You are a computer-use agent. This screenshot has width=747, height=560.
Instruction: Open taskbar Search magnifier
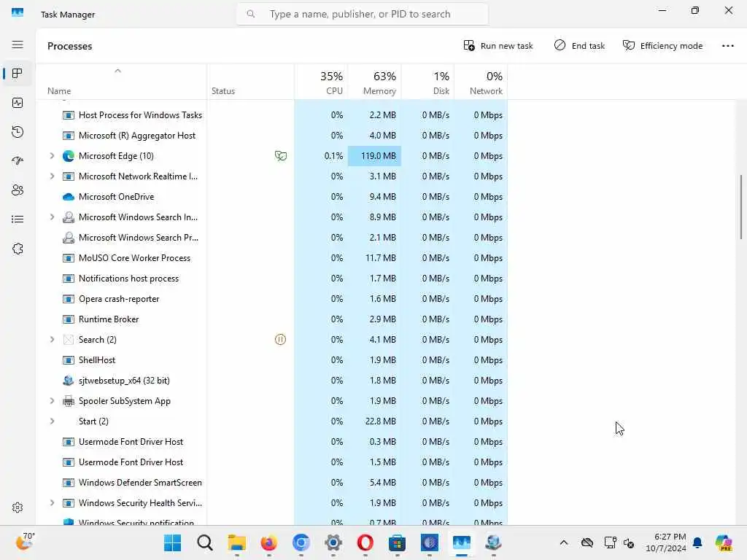pyautogui.click(x=205, y=542)
